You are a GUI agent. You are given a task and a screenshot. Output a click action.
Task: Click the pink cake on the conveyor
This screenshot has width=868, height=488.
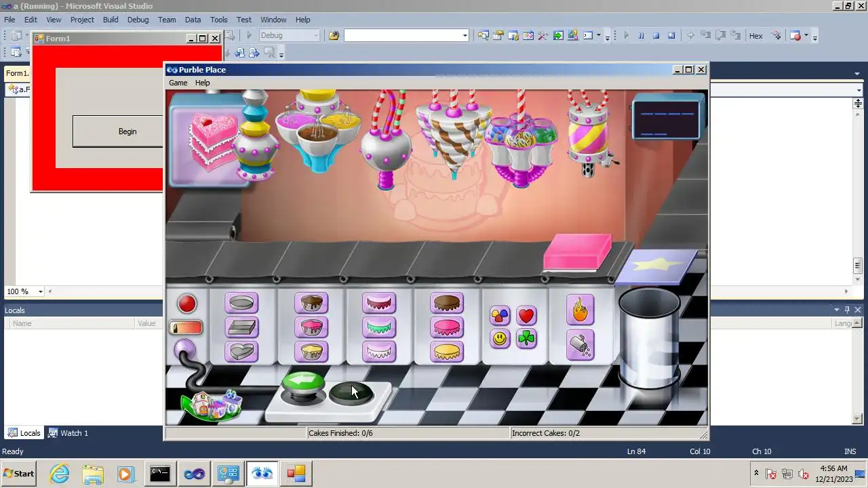click(578, 252)
